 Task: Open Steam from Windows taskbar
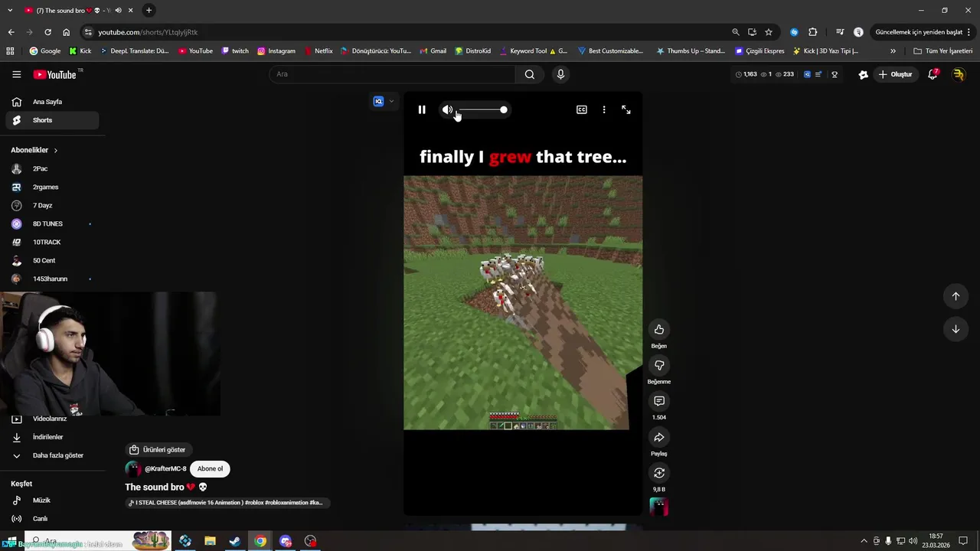pos(235,541)
